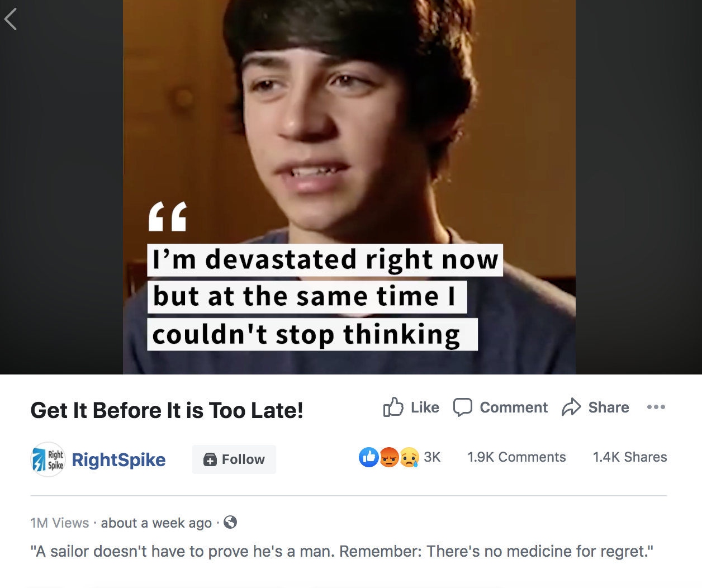
Task: Click the blue like reaction emoji
Action: click(x=369, y=457)
